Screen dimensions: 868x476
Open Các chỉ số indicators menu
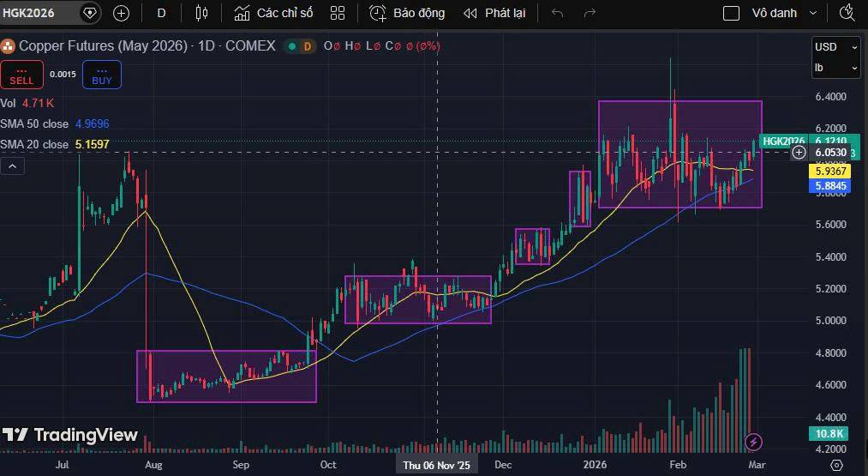tap(273, 13)
